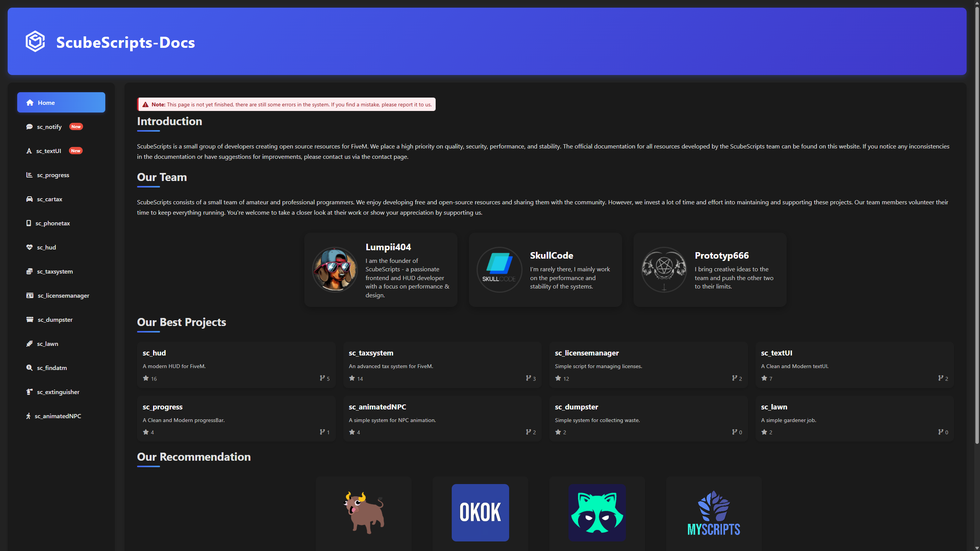Open the MYSCRIPTS recommendation logo
Screen dimensions: 980x551
[x=714, y=513]
